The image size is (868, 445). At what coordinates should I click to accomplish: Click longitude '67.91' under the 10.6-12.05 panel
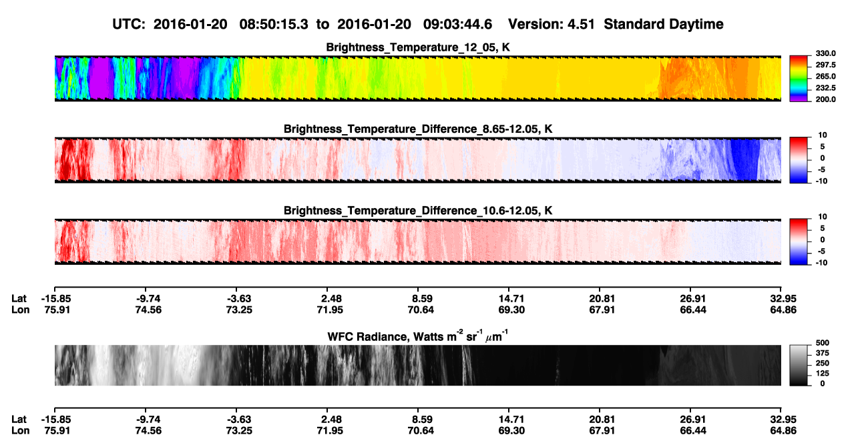(602, 310)
